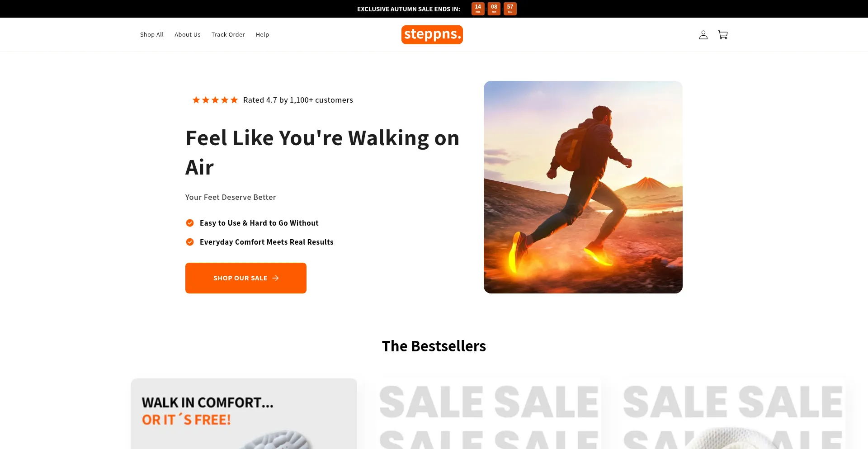
Task: Open the middle SALE product card
Action: pyautogui.click(x=488, y=414)
